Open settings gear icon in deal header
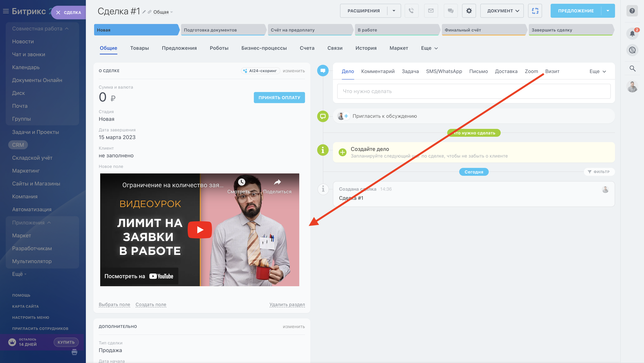The image size is (644, 363). coord(469,11)
